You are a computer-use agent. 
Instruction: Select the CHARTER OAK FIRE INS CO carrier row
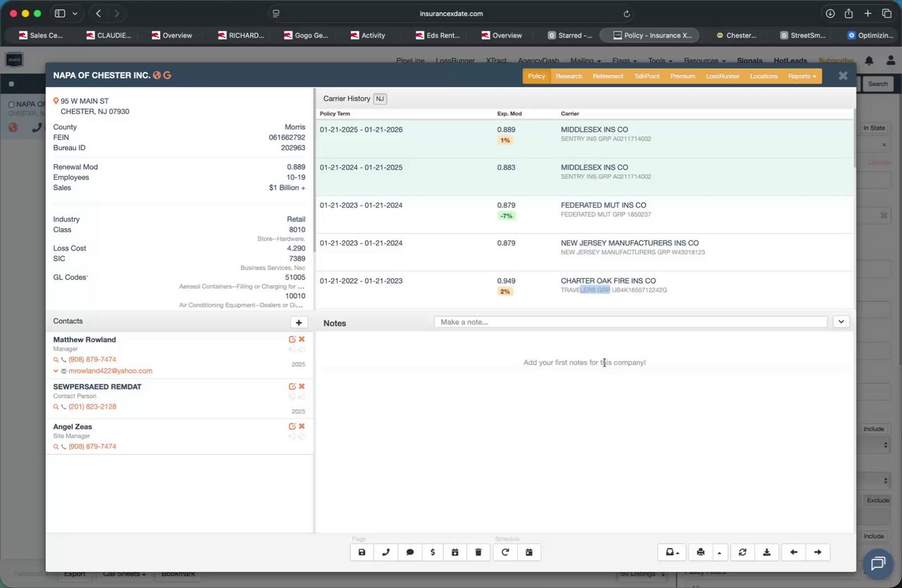(x=584, y=290)
